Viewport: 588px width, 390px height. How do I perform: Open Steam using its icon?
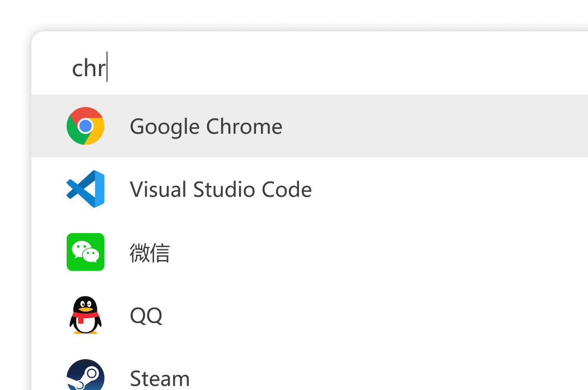86,375
